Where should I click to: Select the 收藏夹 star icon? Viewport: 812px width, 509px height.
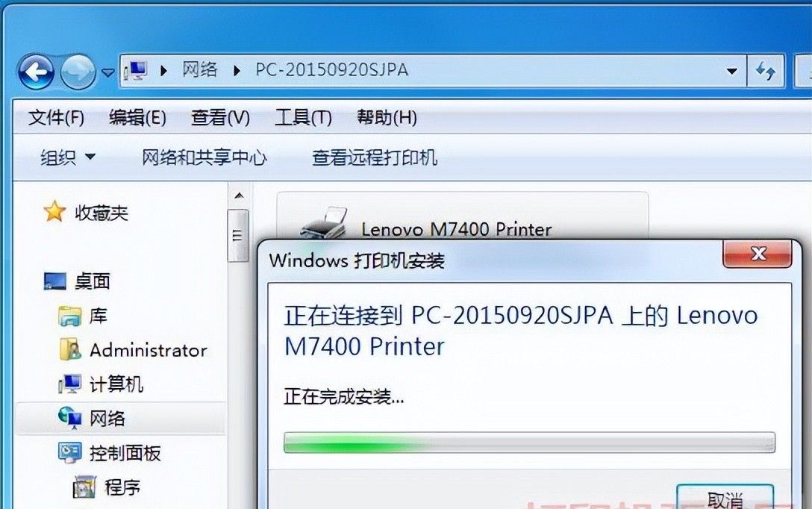(54, 211)
